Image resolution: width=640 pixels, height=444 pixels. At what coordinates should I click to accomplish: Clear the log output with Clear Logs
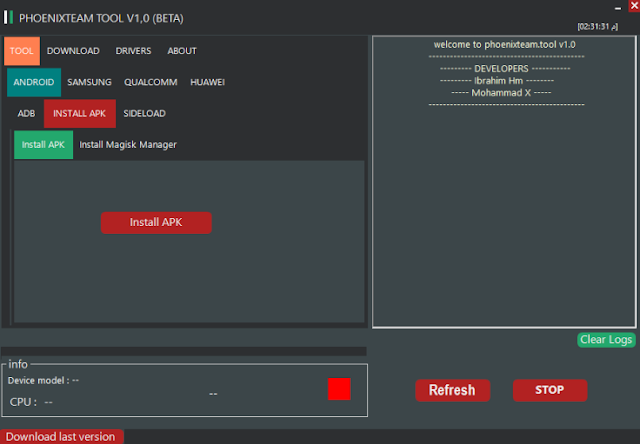606,340
